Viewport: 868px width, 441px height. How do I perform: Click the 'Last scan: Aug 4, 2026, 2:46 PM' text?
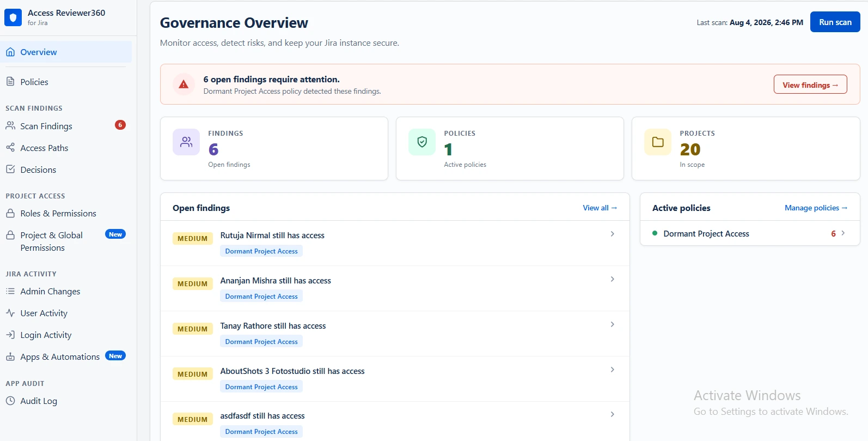[750, 22]
